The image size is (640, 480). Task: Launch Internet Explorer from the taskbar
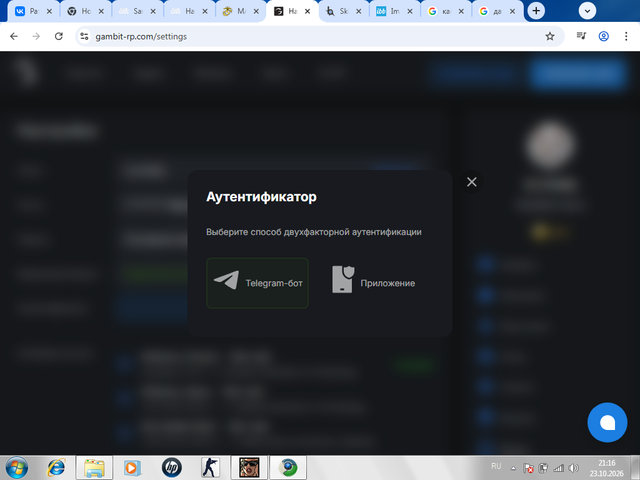click(x=56, y=467)
